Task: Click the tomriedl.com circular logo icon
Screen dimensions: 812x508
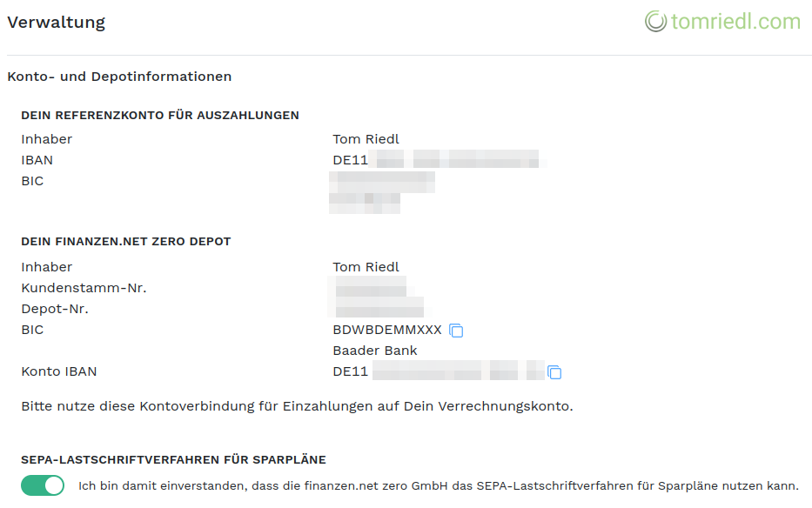Action: 655,22
